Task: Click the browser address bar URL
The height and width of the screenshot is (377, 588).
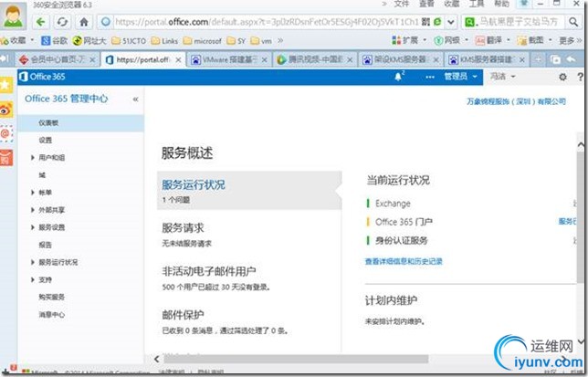Action: tap(267, 22)
